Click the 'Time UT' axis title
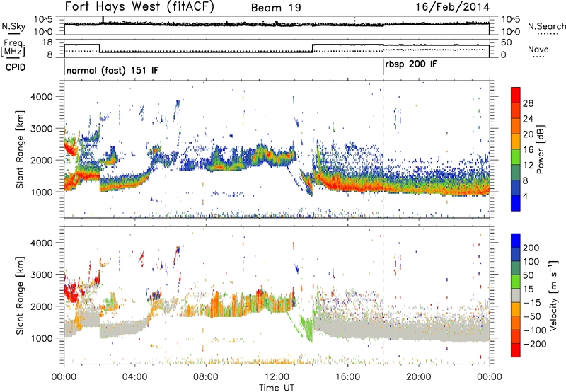566x392 pixels. (277, 388)
